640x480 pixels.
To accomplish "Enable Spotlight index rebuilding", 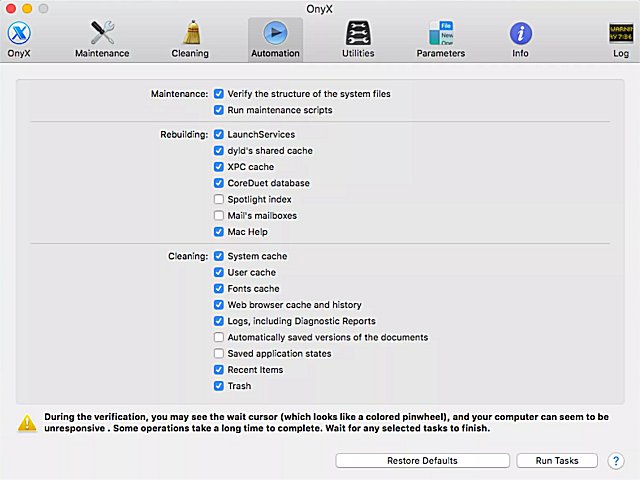I will 219,200.
